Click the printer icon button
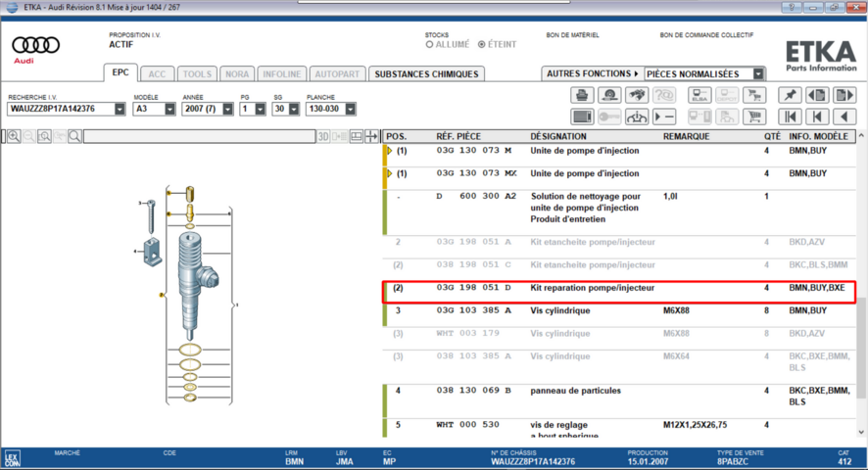The image size is (868, 470). coord(582,95)
